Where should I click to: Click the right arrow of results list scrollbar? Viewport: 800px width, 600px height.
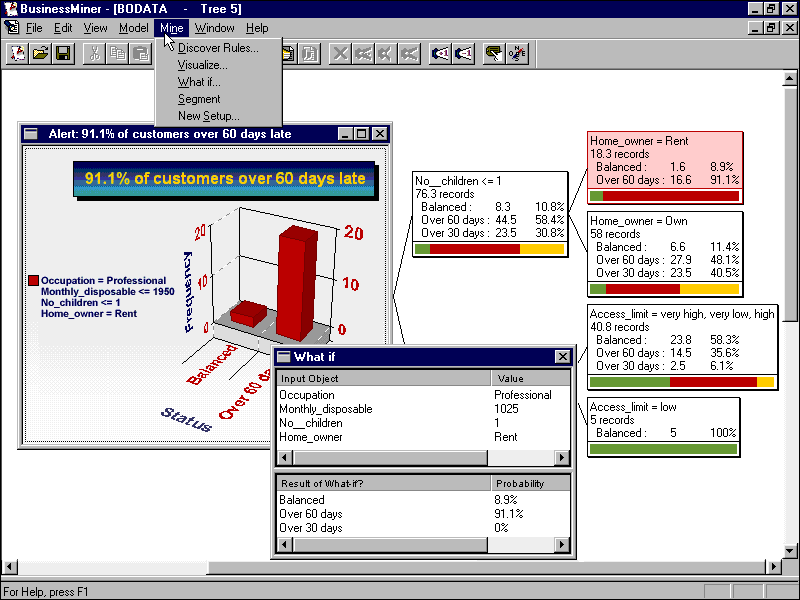562,545
